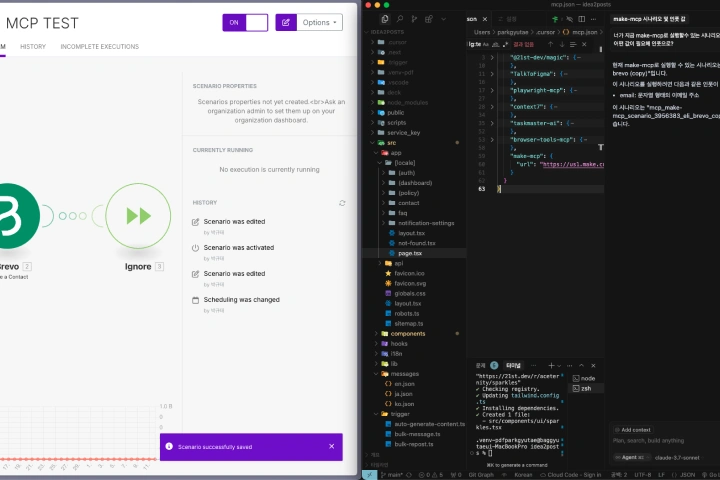Select the node terminal session

pyautogui.click(x=584, y=378)
